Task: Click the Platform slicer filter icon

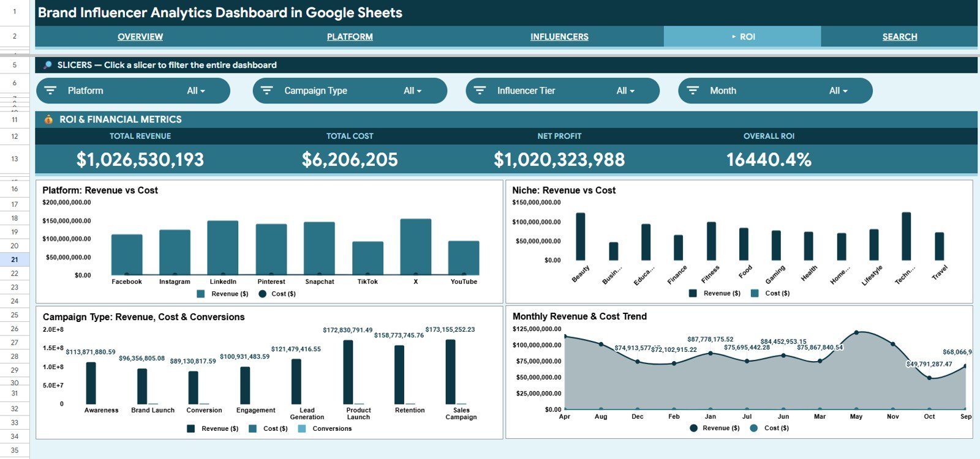Action: click(x=51, y=91)
